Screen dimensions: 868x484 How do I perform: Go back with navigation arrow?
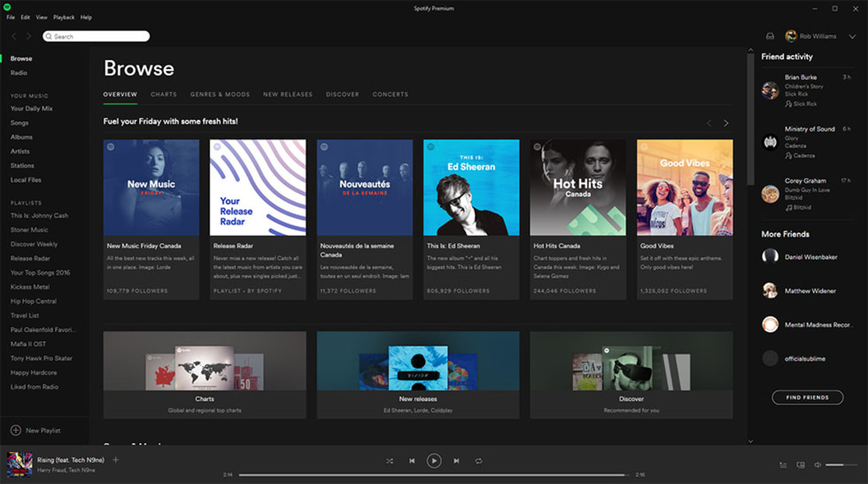(14, 36)
